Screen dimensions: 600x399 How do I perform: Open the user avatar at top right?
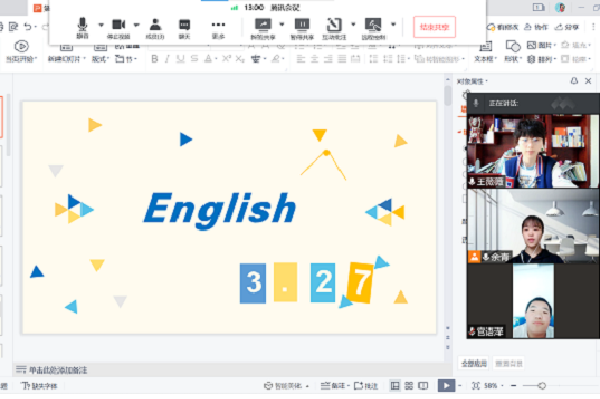click(560, 7)
